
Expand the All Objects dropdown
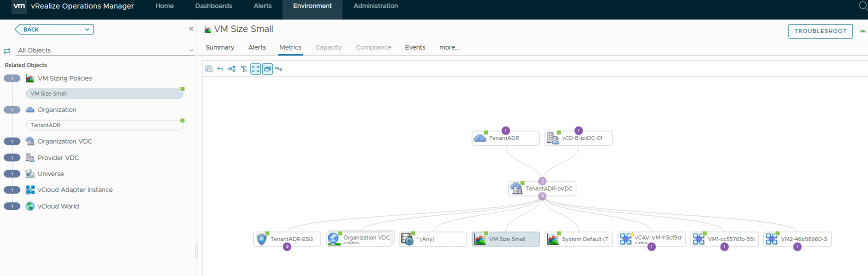pyautogui.click(x=191, y=50)
